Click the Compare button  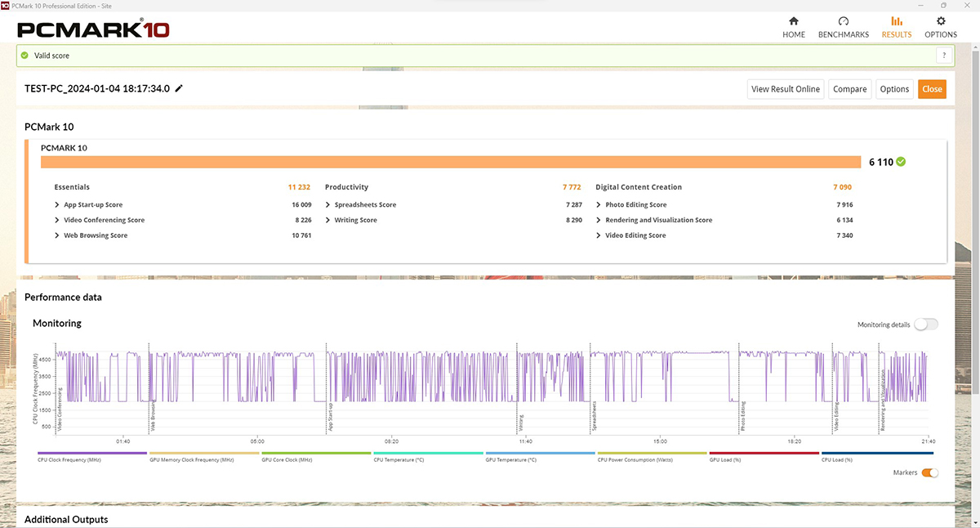[x=850, y=89]
